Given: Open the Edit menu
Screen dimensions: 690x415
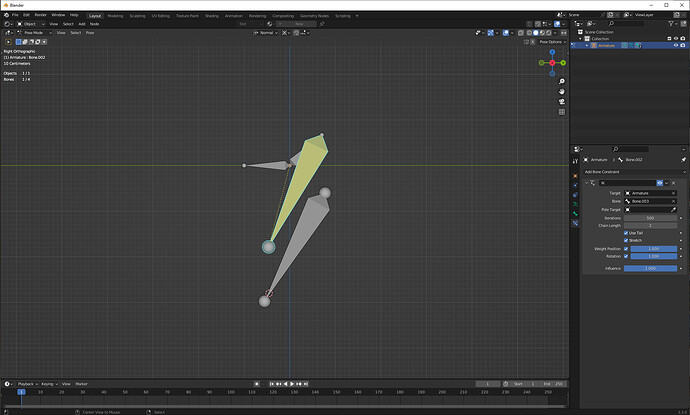Looking at the screenshot, I should tap(26, 15).
